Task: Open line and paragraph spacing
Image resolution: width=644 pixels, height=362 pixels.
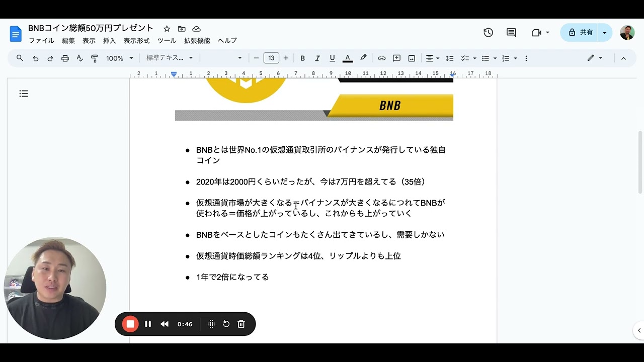Action: [450, 58]
